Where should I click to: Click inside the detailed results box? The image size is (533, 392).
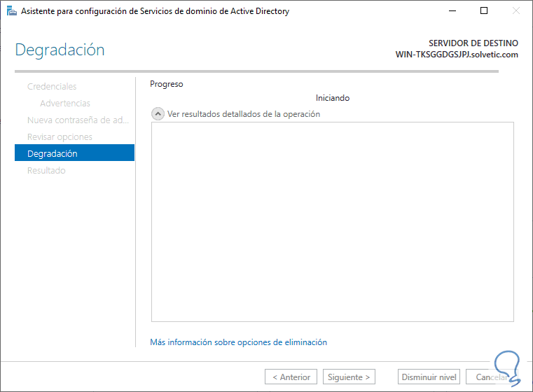point(333,222)
